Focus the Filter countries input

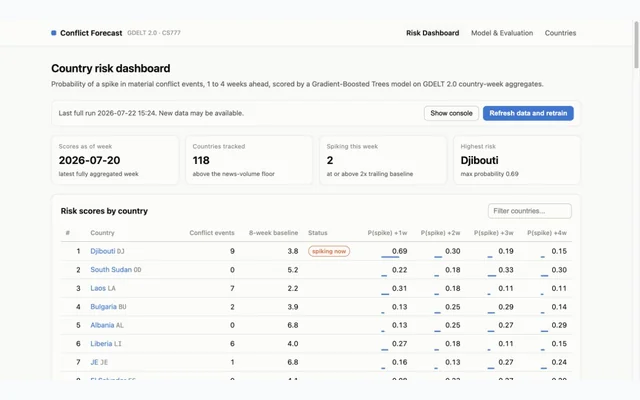click(529, 211)
